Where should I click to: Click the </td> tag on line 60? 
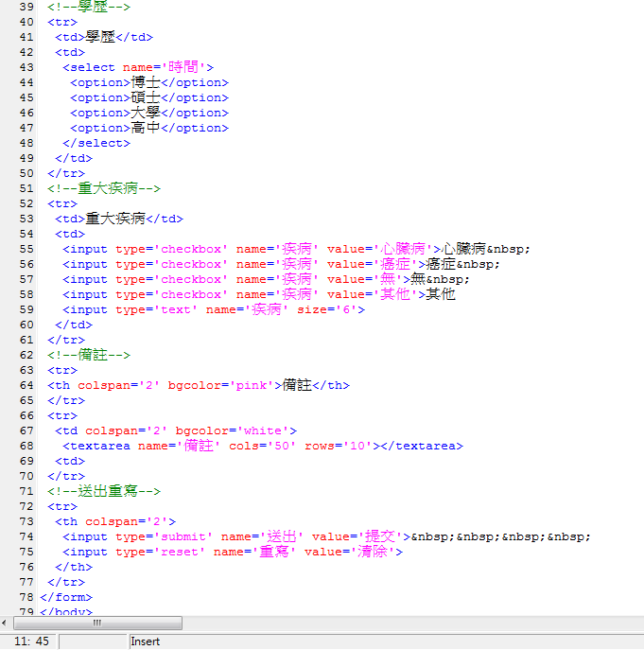pos(74,325)
